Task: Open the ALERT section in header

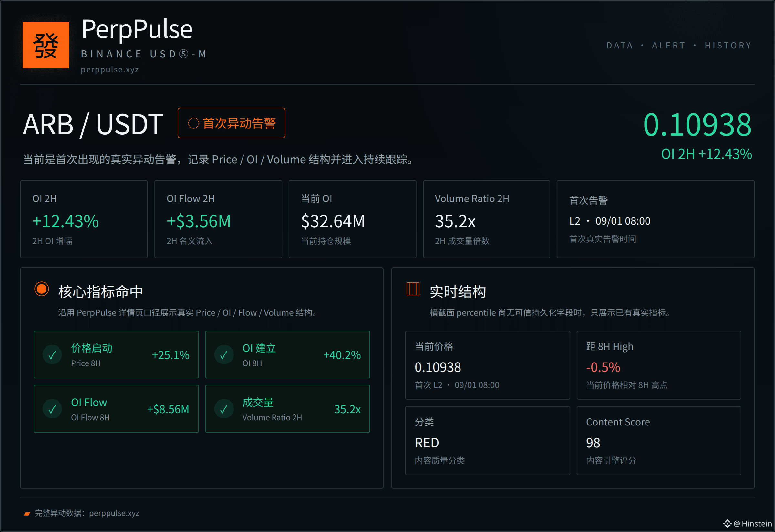Action: tap(669, 45)
